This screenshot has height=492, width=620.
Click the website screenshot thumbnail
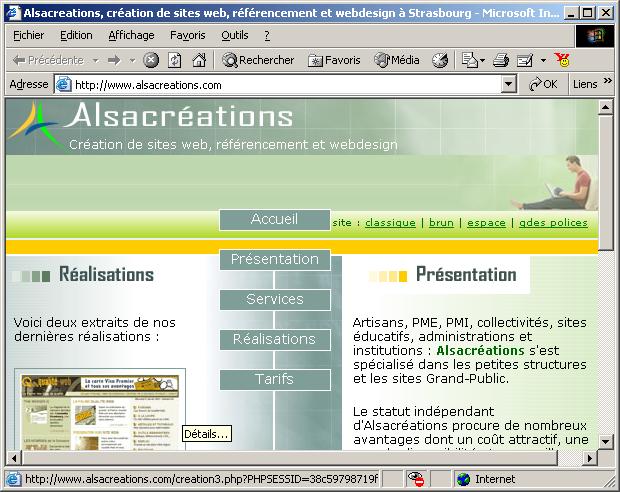(x=100, y=411)
